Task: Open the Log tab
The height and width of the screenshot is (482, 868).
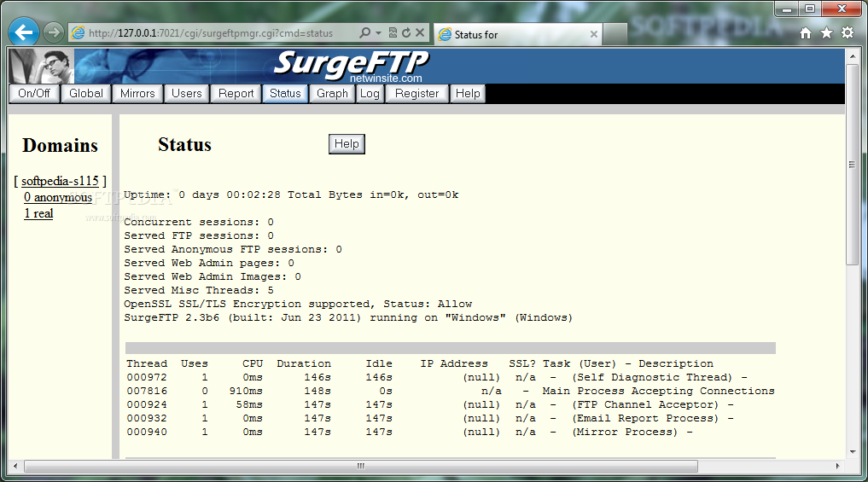Action: coord(370,94)
